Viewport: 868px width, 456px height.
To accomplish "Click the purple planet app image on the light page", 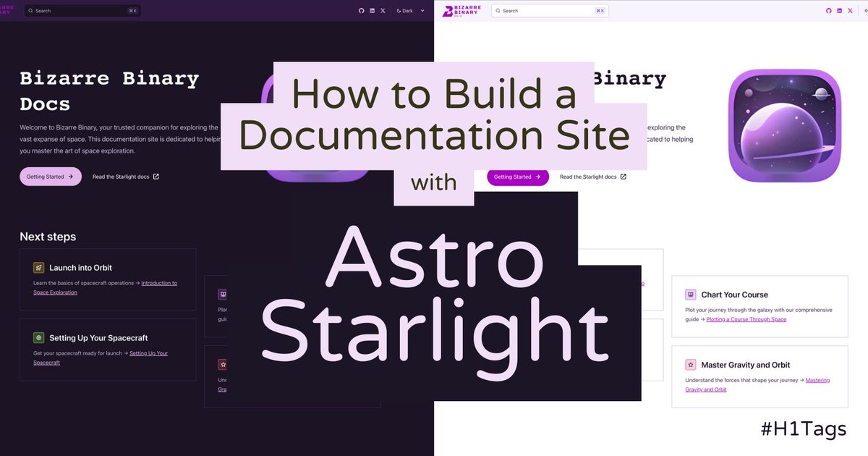I will (785, 125).
